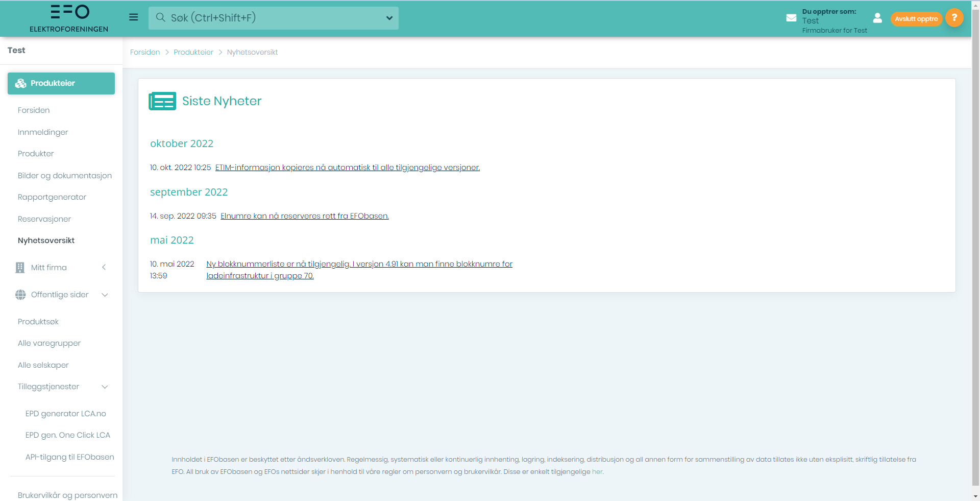Open the Elnumre reservation news link
Image resolution: width=980 pixels, height=501 pixels.
pos(304,216)
